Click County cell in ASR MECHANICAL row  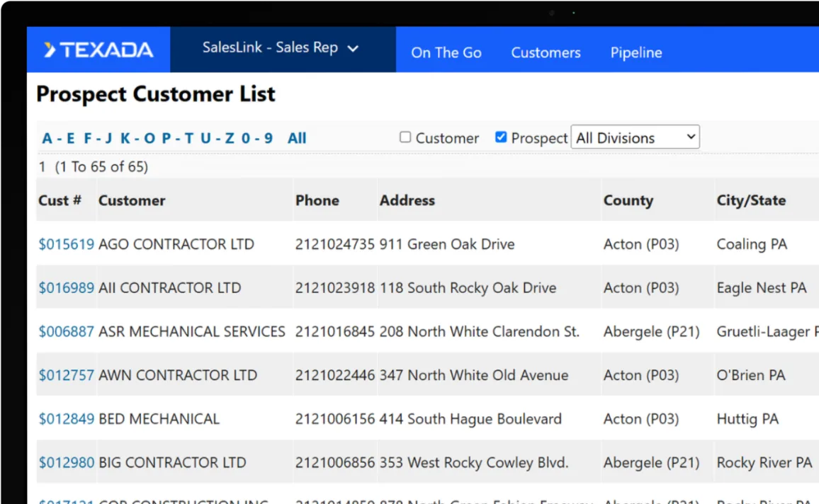pos(651,331)
